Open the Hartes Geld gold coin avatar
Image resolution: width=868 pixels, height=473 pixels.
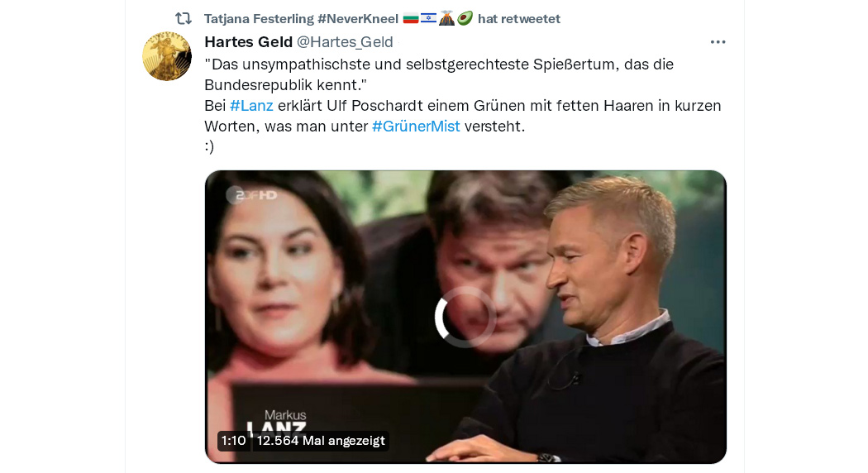click(167, 56)
